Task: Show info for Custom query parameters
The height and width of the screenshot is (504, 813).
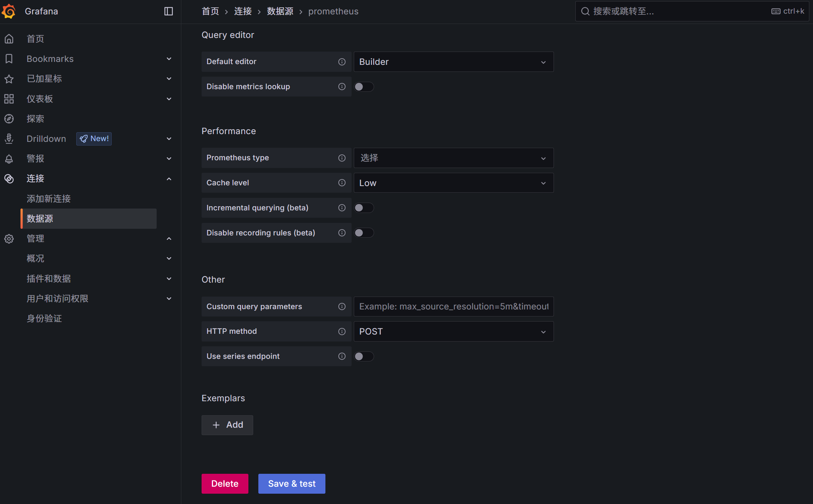Action: coord(342,307)
